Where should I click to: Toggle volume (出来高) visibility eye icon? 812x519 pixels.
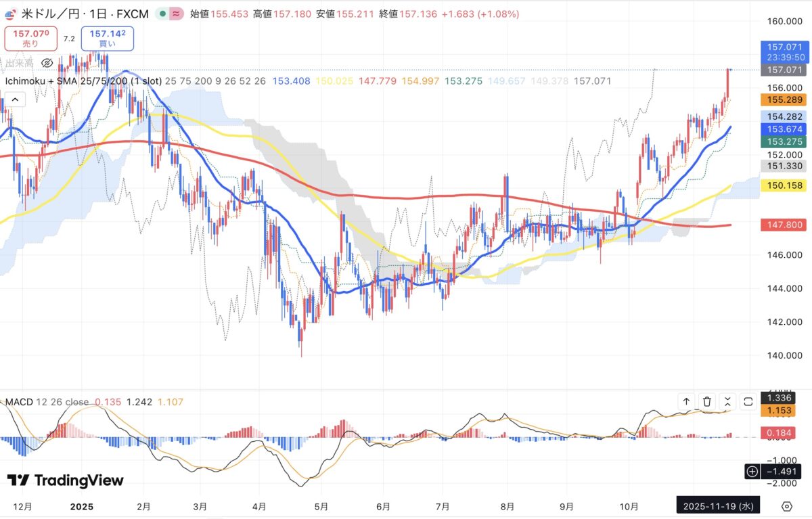pos(47,63)
